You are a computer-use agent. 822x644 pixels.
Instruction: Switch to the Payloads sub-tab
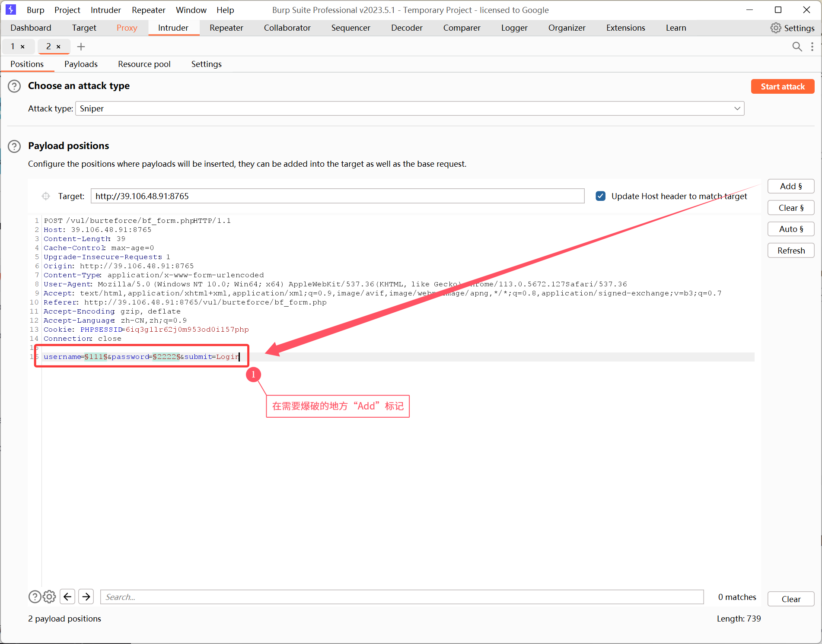81,64
